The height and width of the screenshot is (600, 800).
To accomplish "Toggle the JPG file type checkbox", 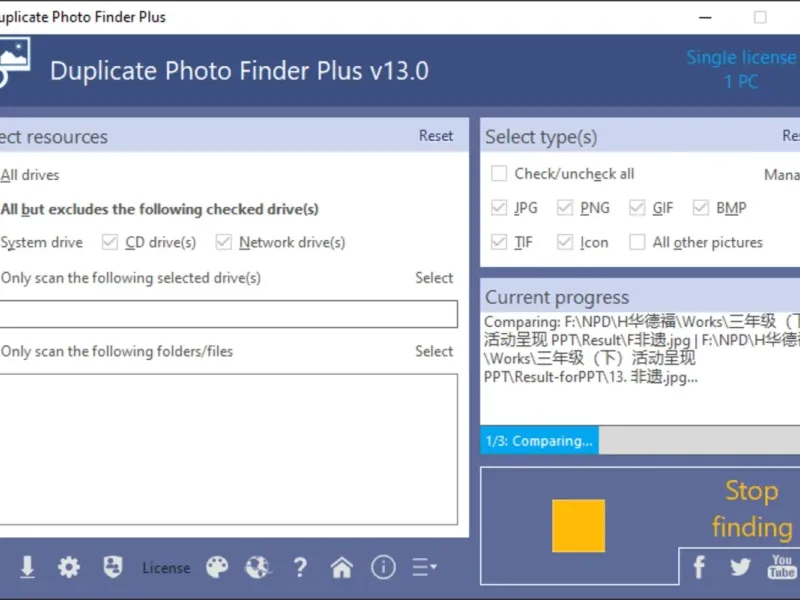I will click(499, 208).
